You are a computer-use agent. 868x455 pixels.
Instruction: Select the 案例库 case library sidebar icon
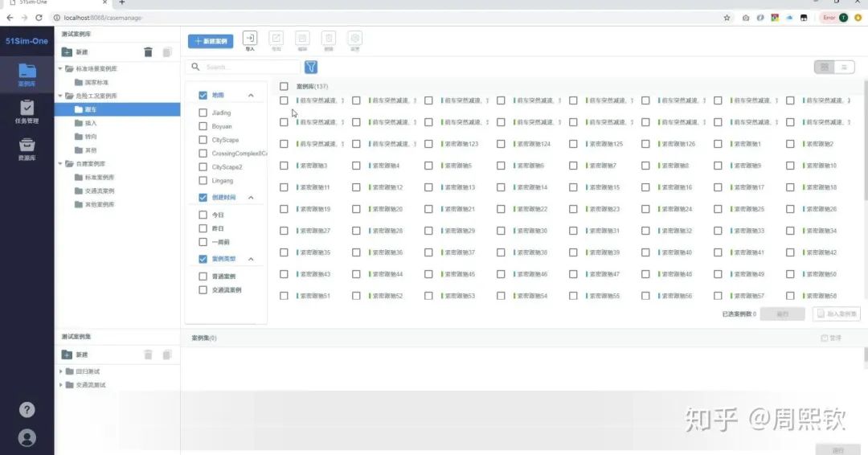point(27,75)
